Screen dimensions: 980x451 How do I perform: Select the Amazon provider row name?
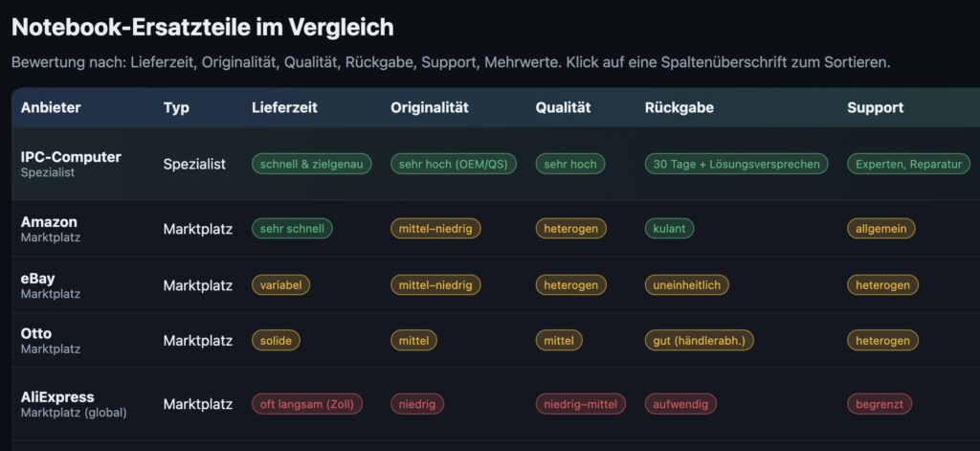49,222
